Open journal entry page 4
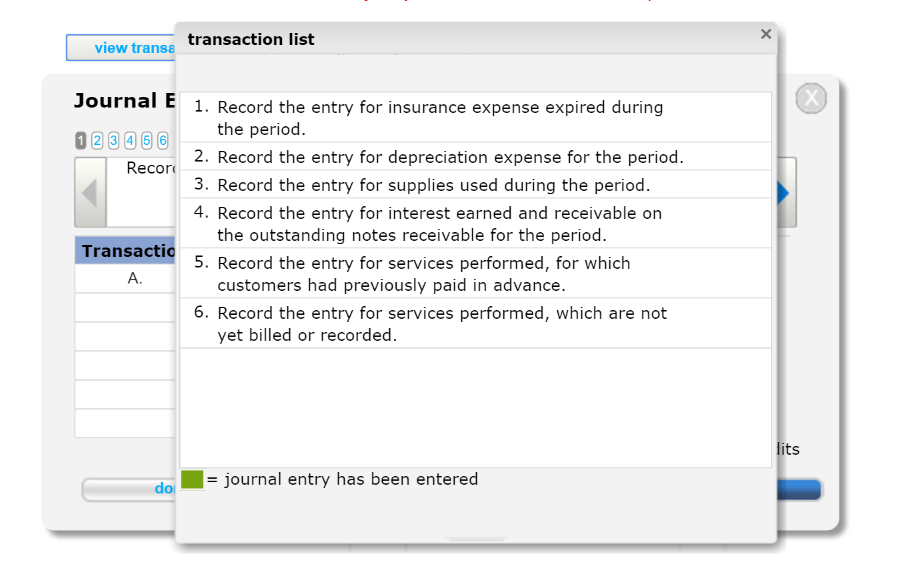Image resolution: width=912 pixels, height=570 pixels. 130,140
